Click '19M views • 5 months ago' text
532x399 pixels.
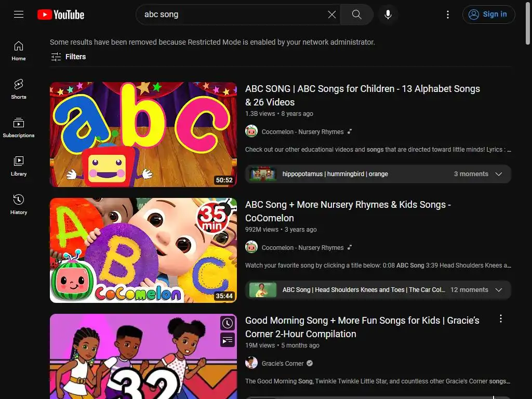[x=282, y=345]
